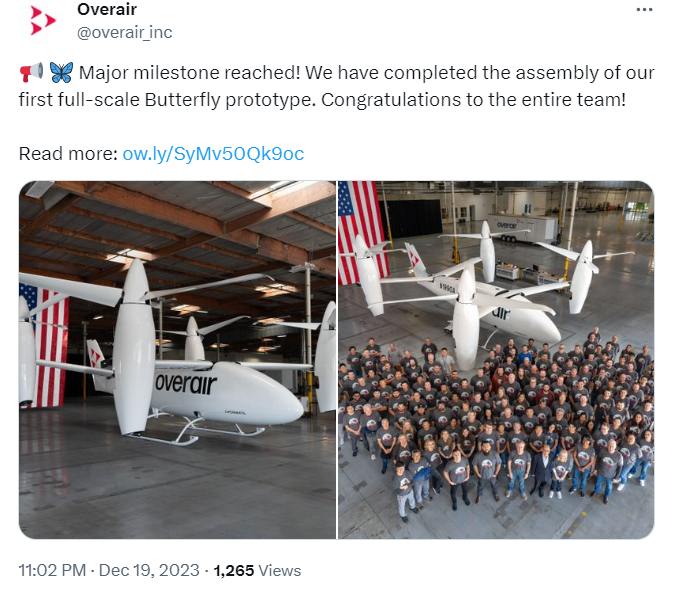Follow the ow.ly/SyMv50Qk9oc link
Screen dimensions: 673x599
pos(213,154)
